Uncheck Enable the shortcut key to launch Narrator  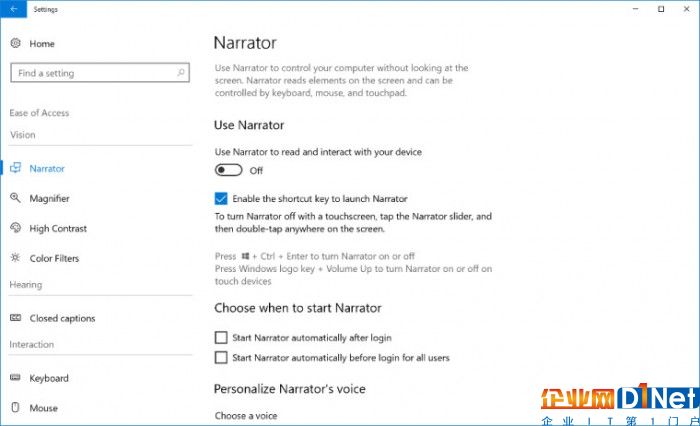[x=221, y=198]
